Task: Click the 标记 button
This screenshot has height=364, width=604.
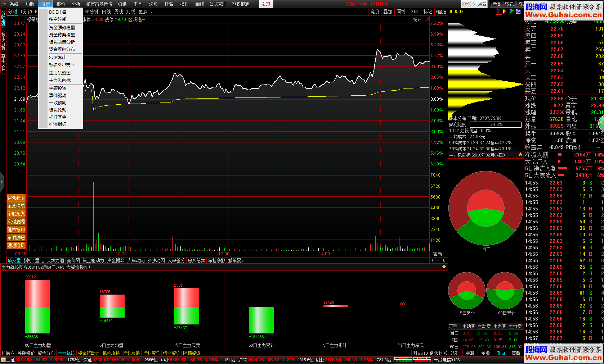Action: coord(428,12)
